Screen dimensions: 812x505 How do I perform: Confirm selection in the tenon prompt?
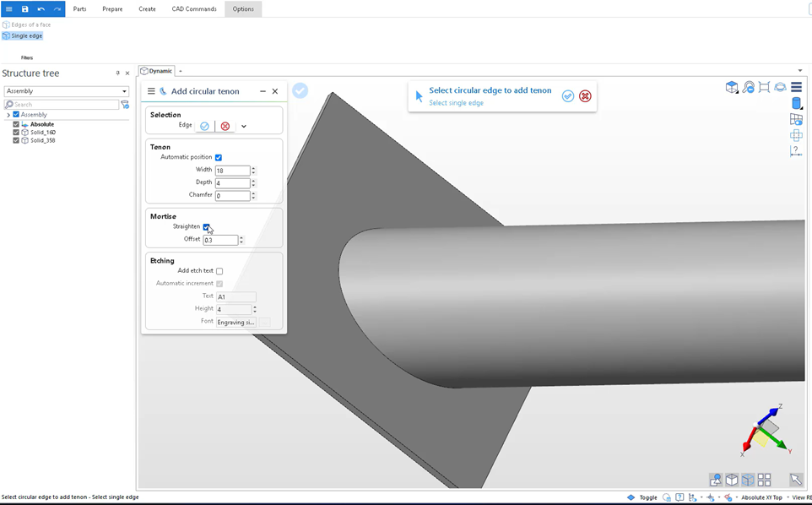pos(568,95)
